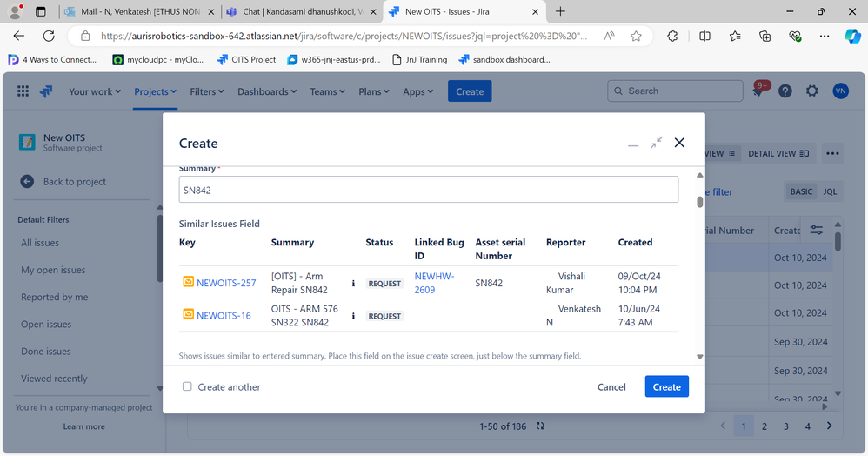Expand the Apps dropdown
Image resolution: width=868 pixels, height=456 pixels.
coord(417,91)
